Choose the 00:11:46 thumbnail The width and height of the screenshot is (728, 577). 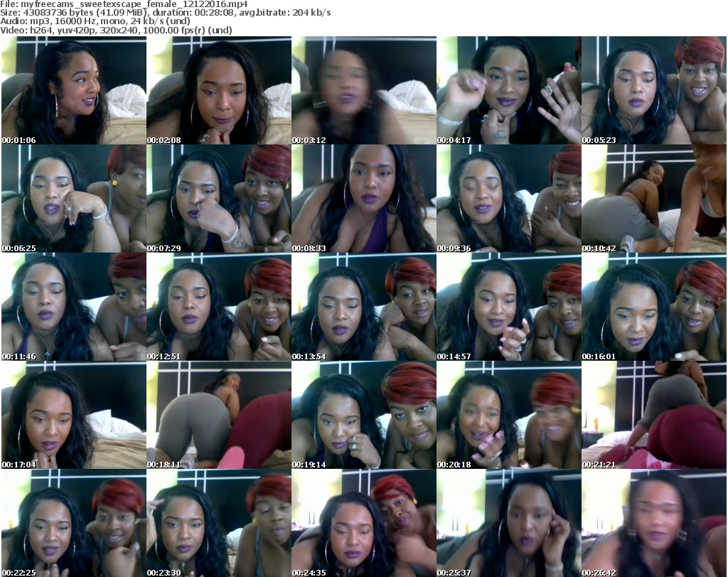[x=74, y=307]
